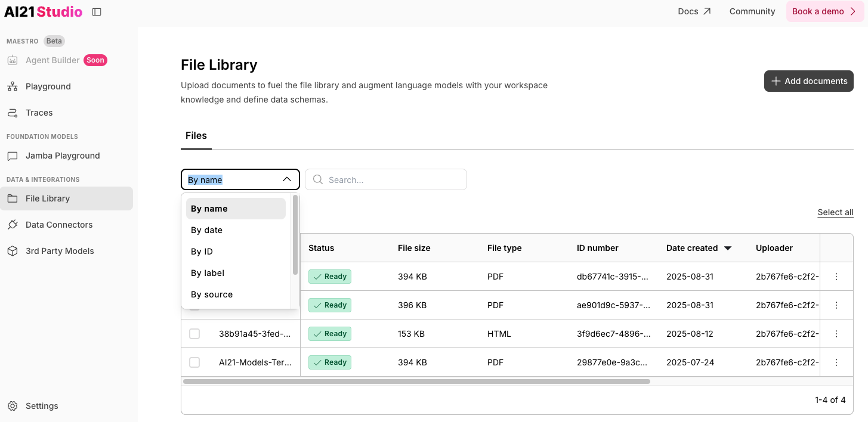Click the Uploader column header
Viewport: 868px width, 422px height.
pos(774,248)
